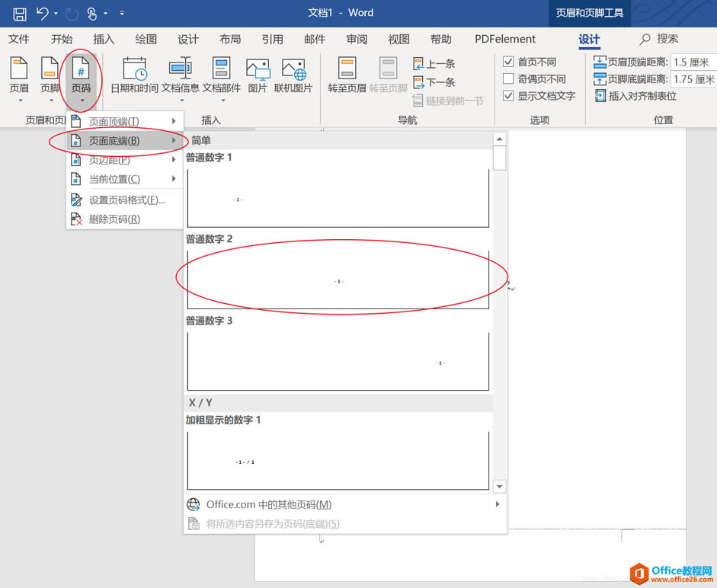Click 下一条 next section
717x588 pixels.
[x=434, y=82]
